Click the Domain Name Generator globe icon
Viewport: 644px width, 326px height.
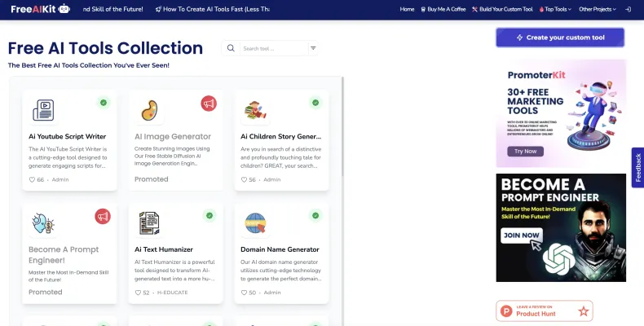255,222
